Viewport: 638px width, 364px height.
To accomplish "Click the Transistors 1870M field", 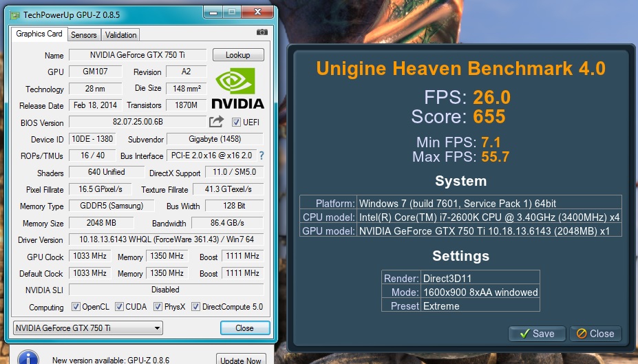I will [x=187, y=105].
